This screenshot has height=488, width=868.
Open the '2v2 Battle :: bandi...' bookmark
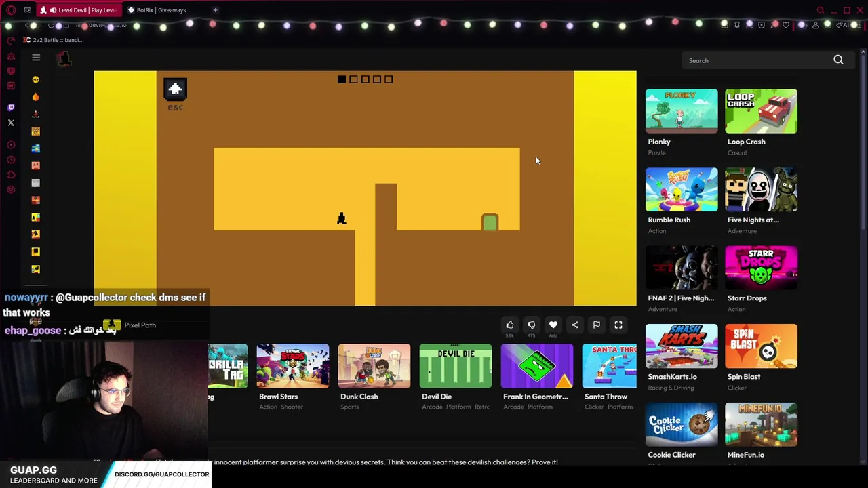pos(53,40)
